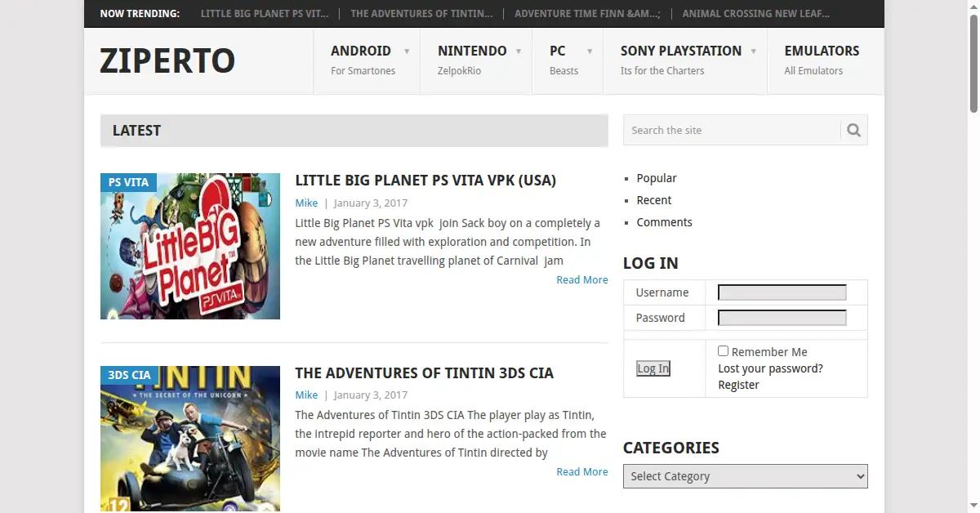Open trending link Little Big Planet PS Vit...
Image resolution: width=980 pixels, height=513 pixels.
(x=265, y=14)
